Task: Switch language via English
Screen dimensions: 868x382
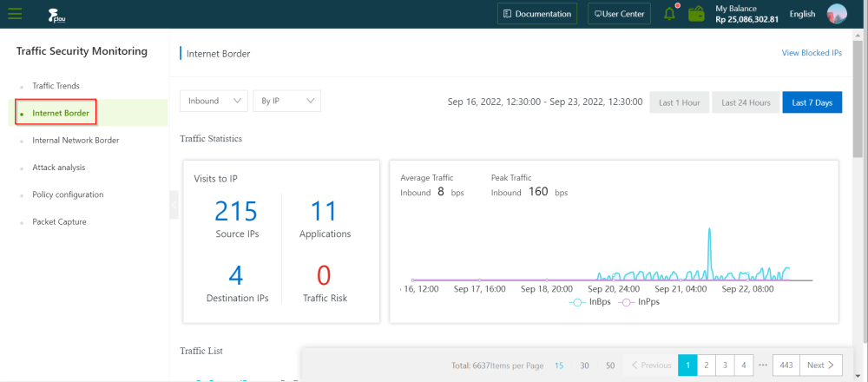Action: pos(802,14)
